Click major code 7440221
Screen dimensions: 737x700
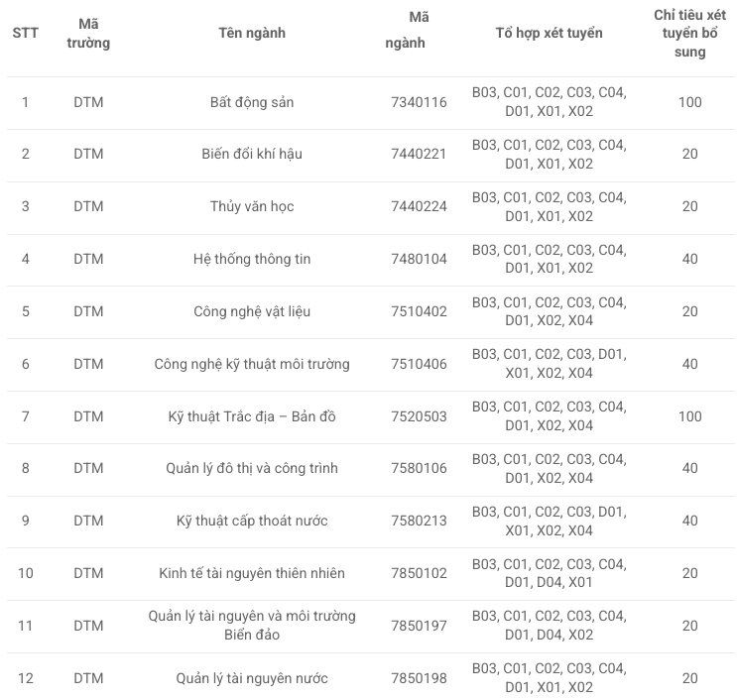[x=419, y=154]
